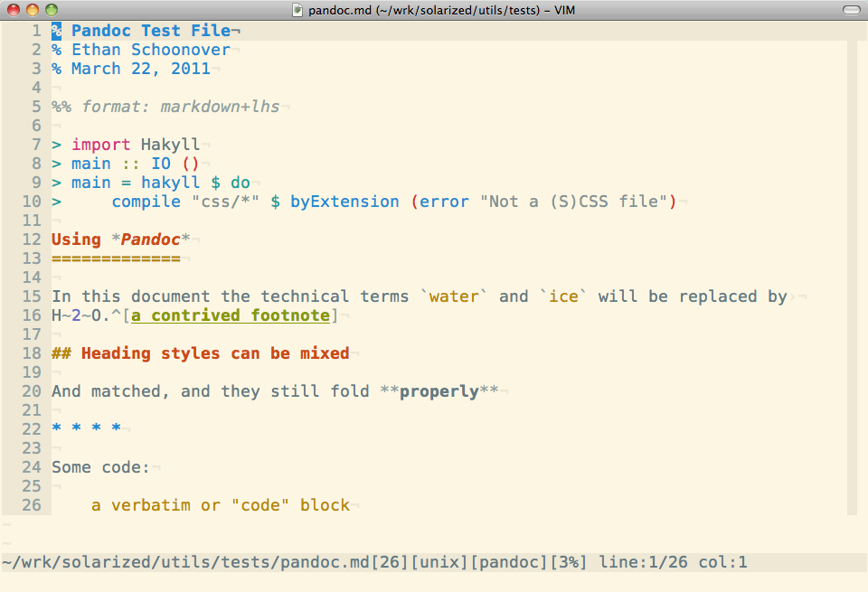The height and width of the screenshot is (592, 868).
Task: Place cursor on "Pandoc Test File" title
Action: pos(151,31)
